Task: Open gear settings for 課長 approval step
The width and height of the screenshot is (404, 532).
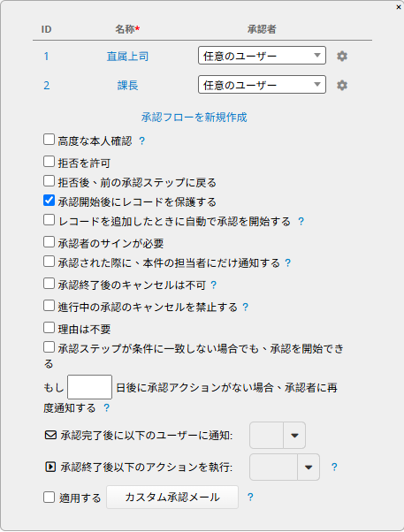Action: point(342,85)
